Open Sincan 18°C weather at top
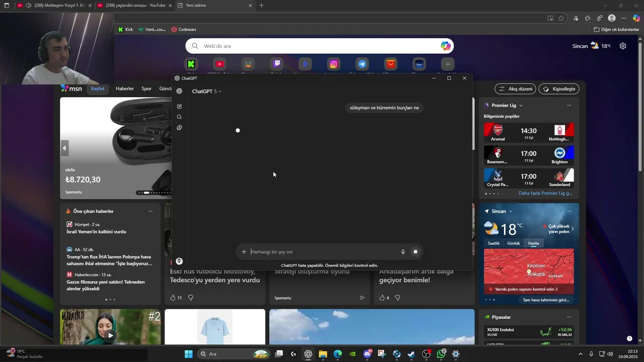Image resolution: width=644 pixels, height=362 pixels. (x=592, y=46)
